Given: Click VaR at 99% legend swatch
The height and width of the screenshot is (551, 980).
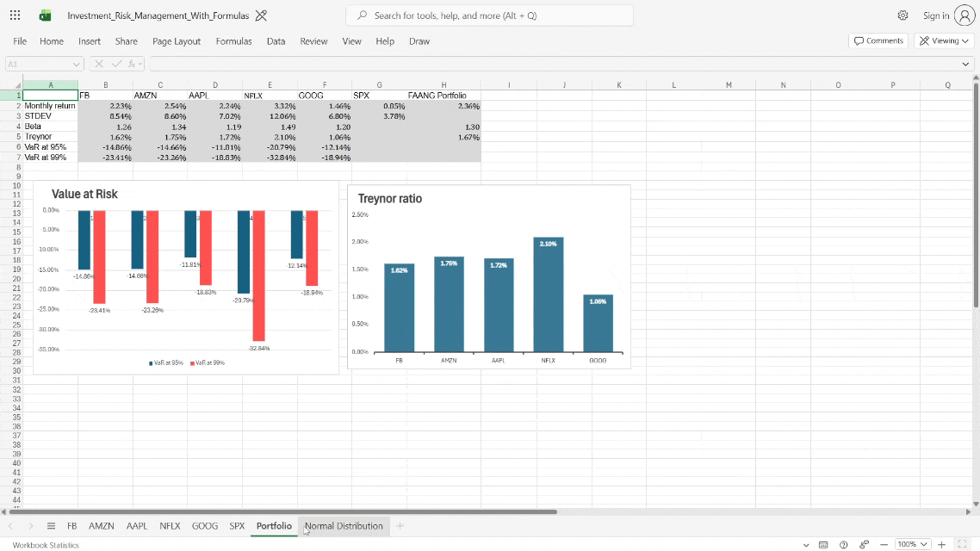Looking at the screenshot, I should [x=193, y=363].
